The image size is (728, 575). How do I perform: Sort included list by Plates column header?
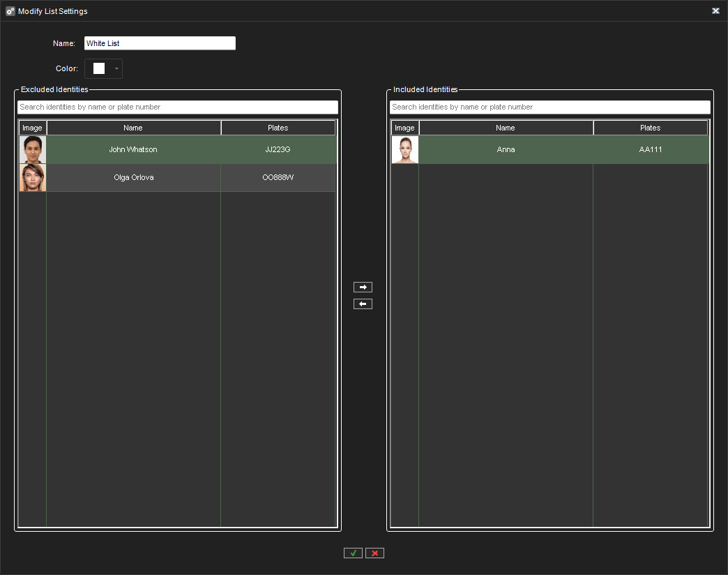click(x=650, y=128)
